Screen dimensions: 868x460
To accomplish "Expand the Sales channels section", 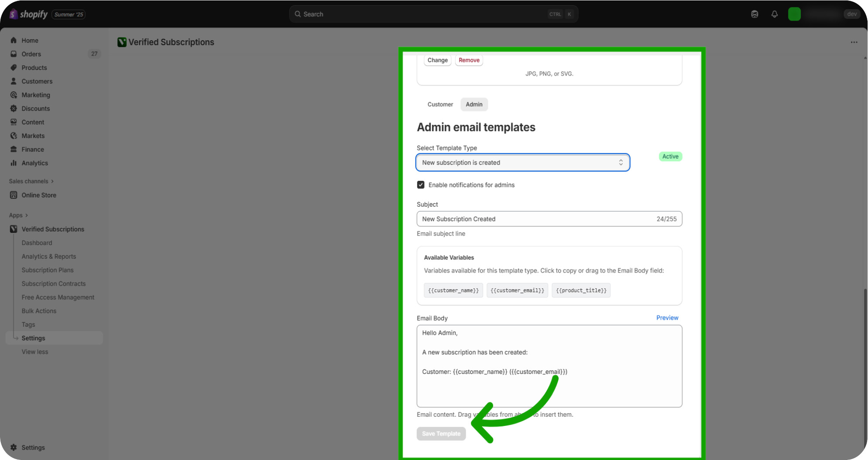I will point(31,181).
